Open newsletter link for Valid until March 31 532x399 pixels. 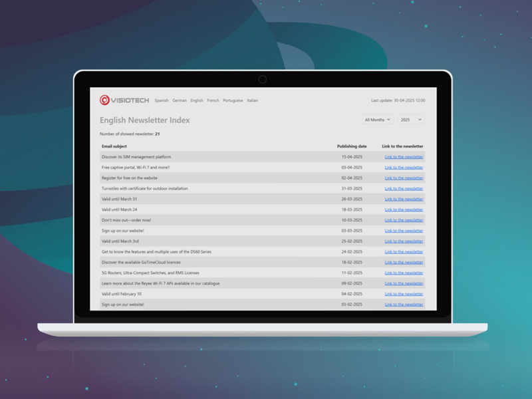point(404,199)
